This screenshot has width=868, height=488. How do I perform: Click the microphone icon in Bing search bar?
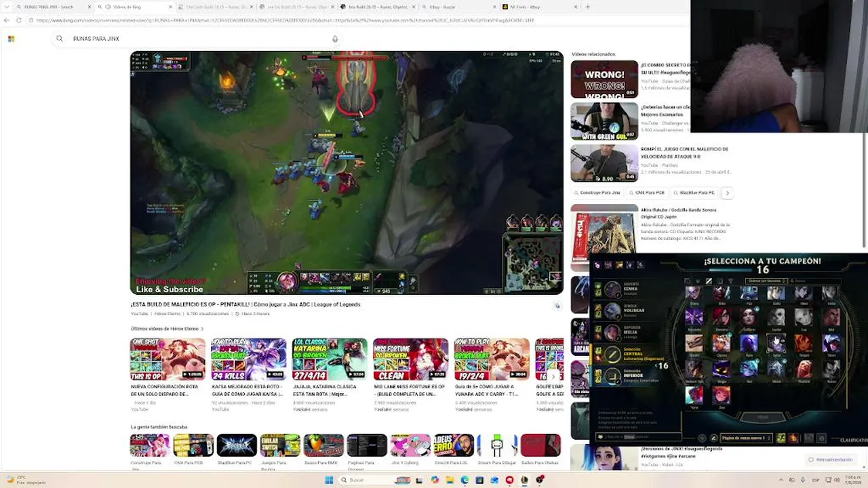(x=335, y=39)
